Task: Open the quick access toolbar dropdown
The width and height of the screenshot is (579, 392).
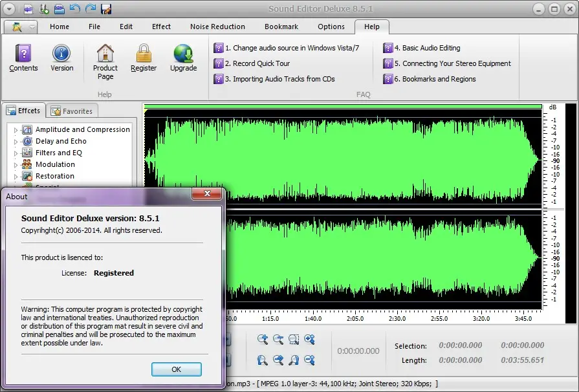Action: pos(9,8)
